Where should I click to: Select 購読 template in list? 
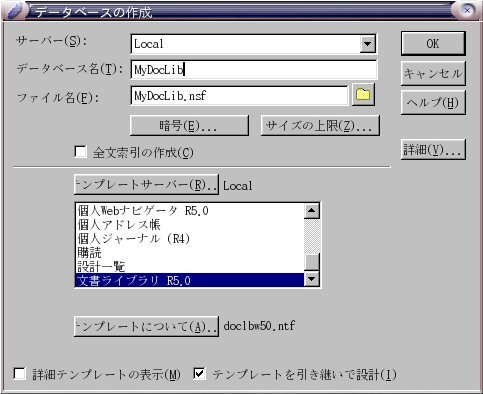tap(190, 253)
